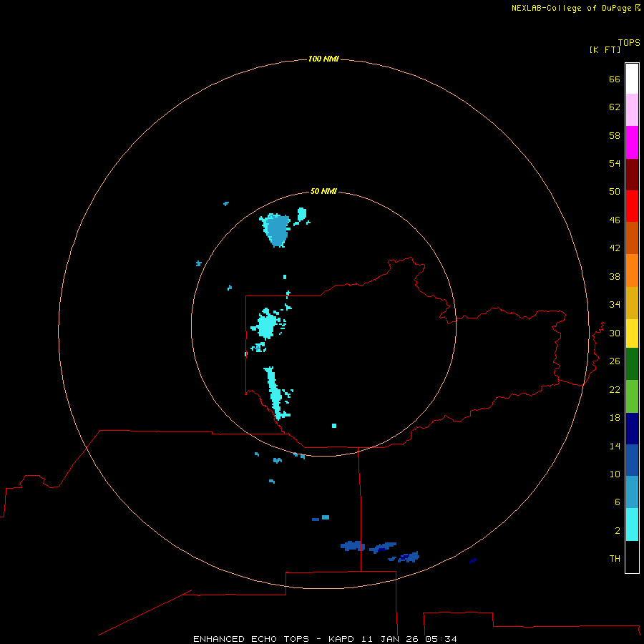Click the white color swatch near 66
This screenshot has width=644, height=644.
click(632, 79)
